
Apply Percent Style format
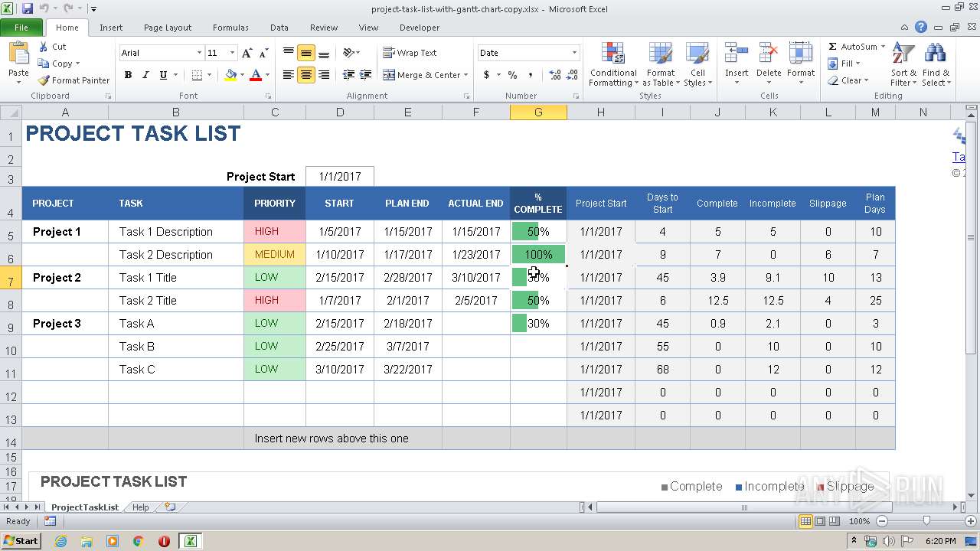click(512, 75)
